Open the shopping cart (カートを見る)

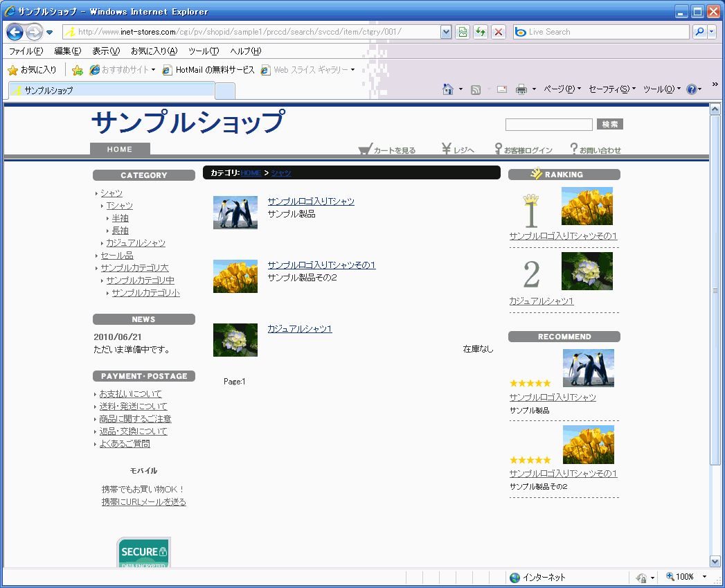pos(387,150)
